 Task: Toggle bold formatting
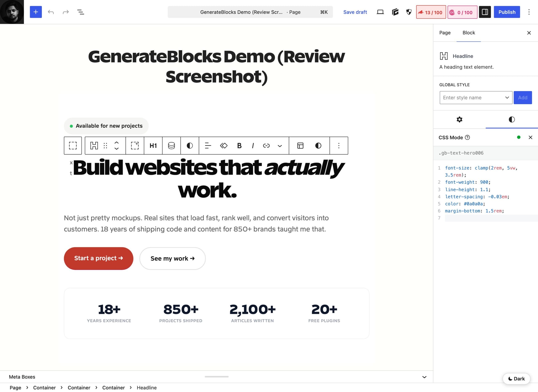coord(239,146)
